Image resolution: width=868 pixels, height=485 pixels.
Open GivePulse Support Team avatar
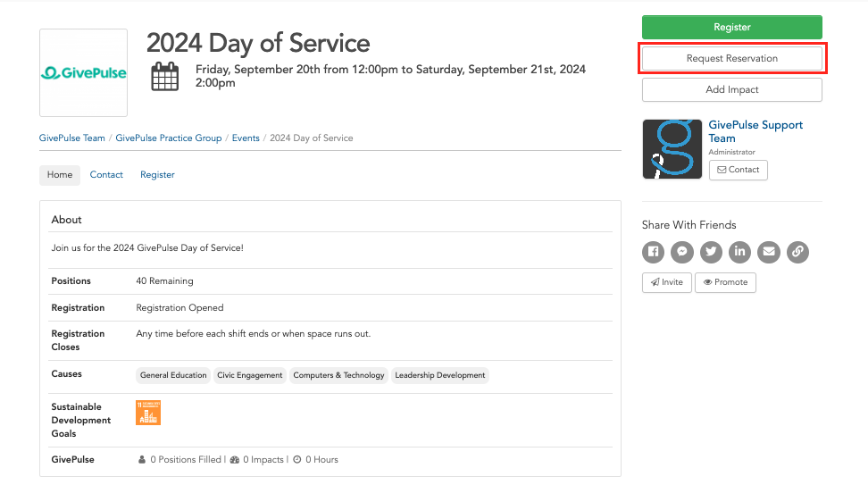pos(672,149)
